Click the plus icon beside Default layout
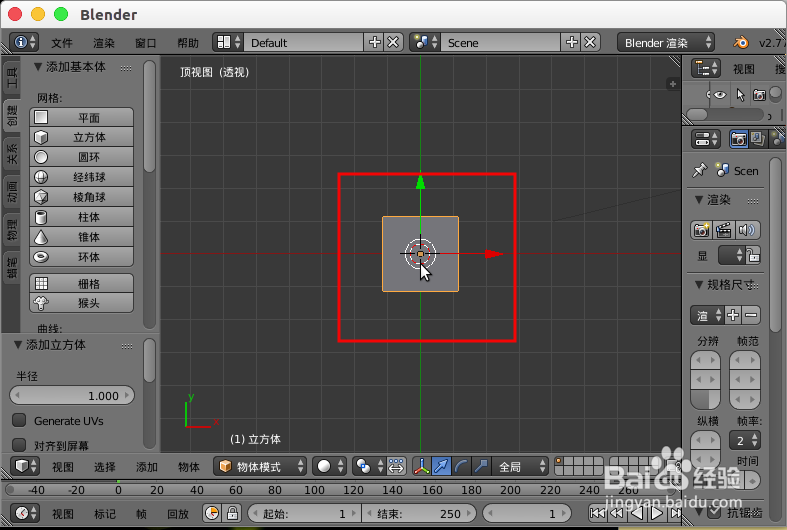 pyautogui.click(x=374, y=42)
